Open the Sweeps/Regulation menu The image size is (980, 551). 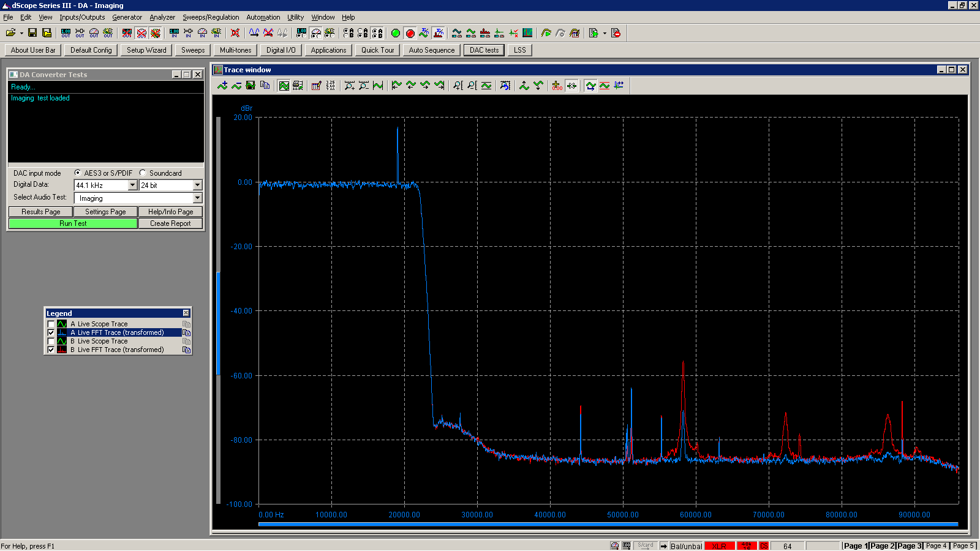tap(211, 17)
